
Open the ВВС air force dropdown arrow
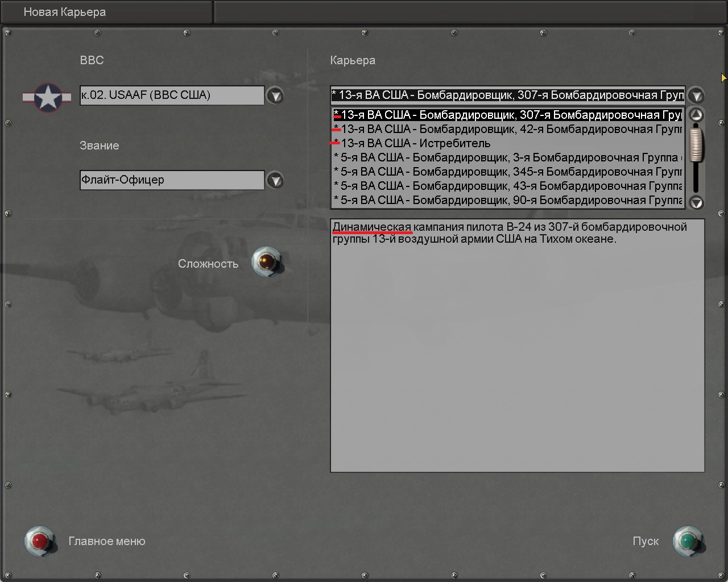[x=275, y=95]
